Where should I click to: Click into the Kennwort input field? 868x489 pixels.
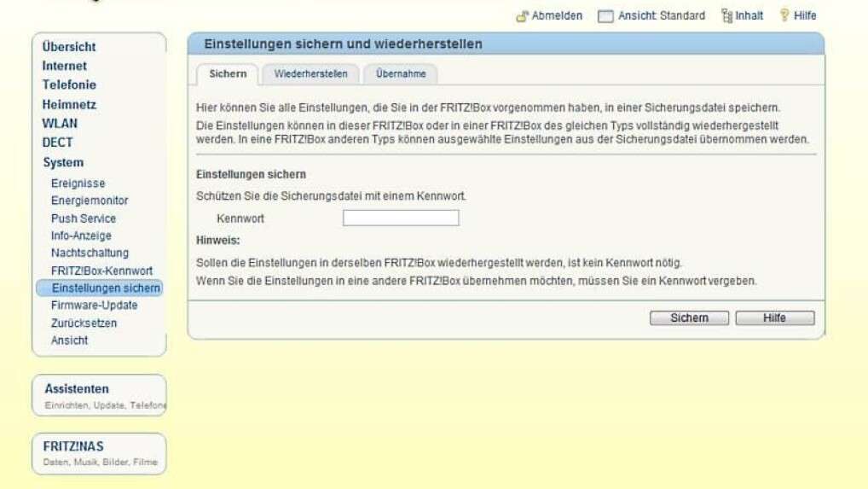(401, 218)
